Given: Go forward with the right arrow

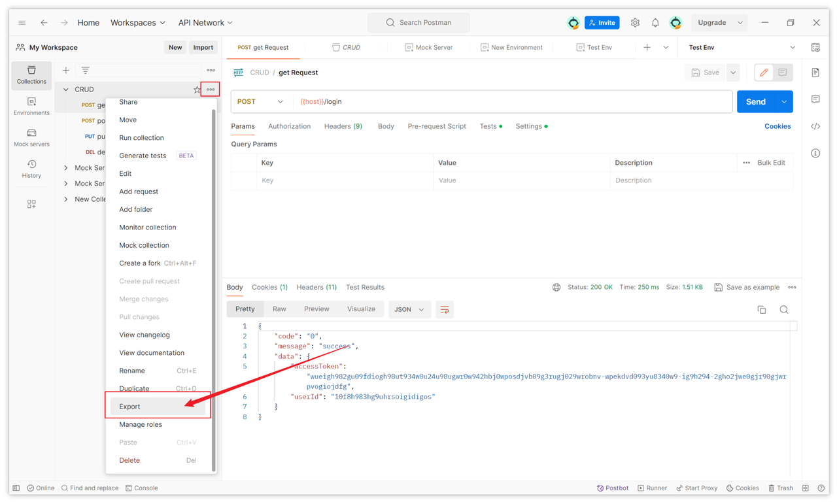Looking at the screenshot, I should tap(64, 22).
